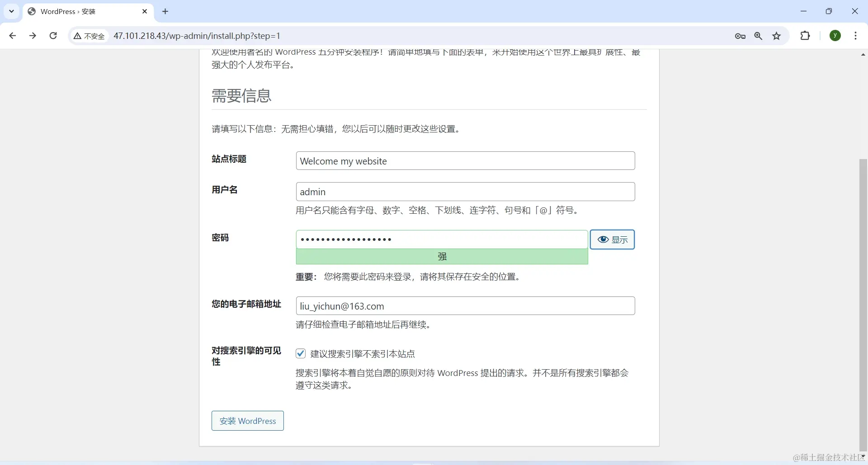Click the site title field Welcome my website
Image resolution: width=868 pixels, height=465 pixels.
(465, 161)
